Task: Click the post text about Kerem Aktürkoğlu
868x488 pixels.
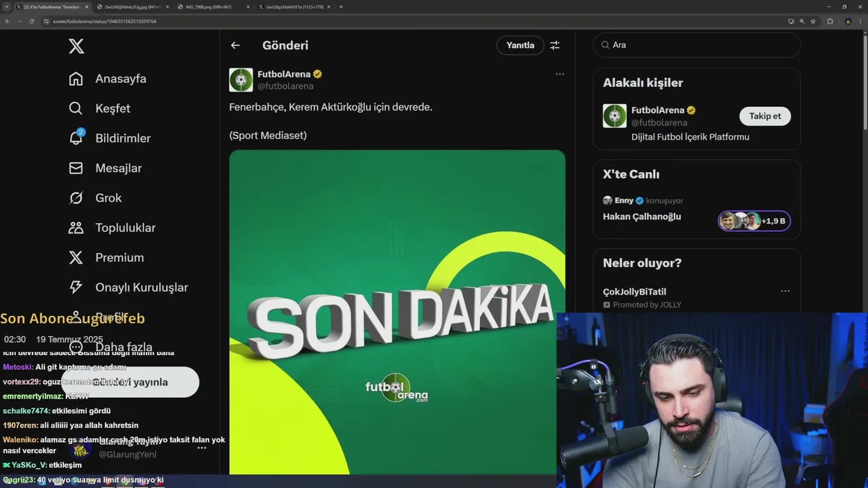Action: 330,107
